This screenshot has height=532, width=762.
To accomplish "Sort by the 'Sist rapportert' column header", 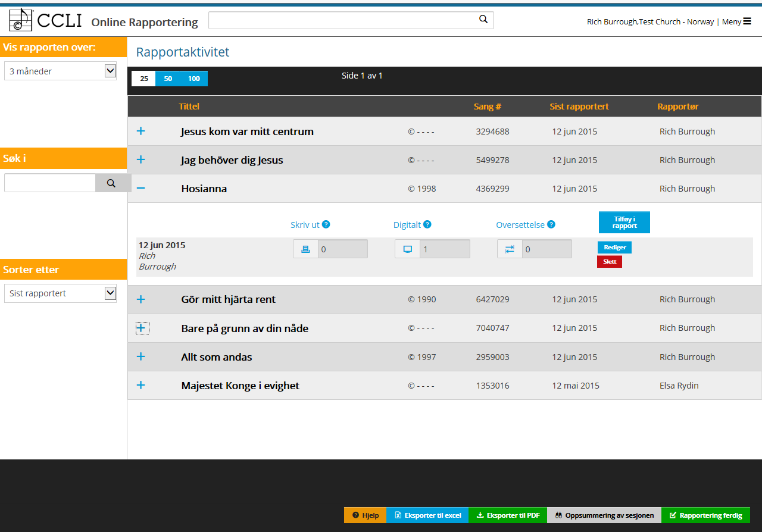I will (579, 107).
